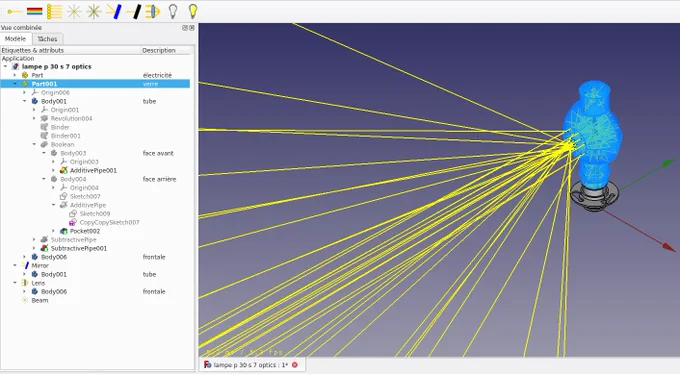Collapse the Lens node in tree
Viewport: 680px width, 374px height.
[x=15, y=283]
